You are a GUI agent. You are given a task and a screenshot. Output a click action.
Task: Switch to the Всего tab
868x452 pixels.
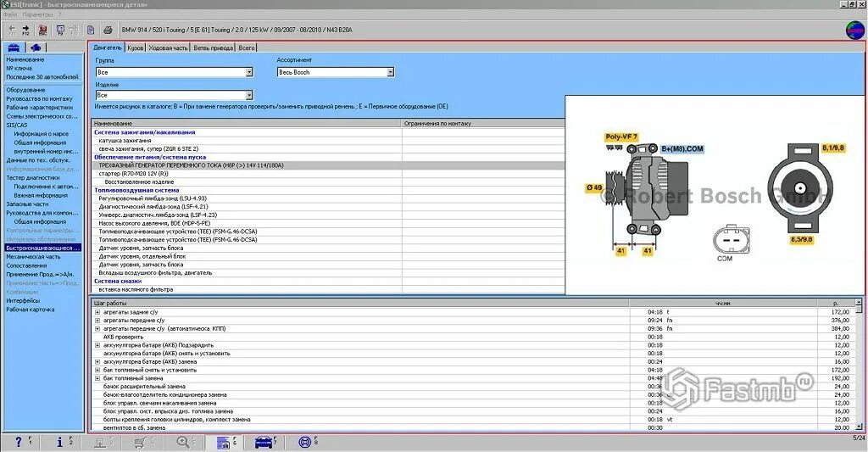point(247,47)
